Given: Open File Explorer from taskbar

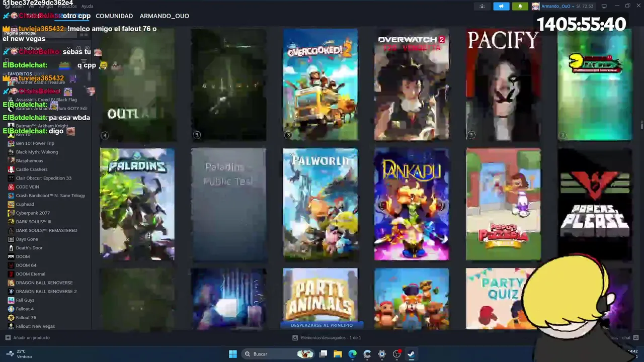Looking at the screenshot, I should [x=338, y=354].
